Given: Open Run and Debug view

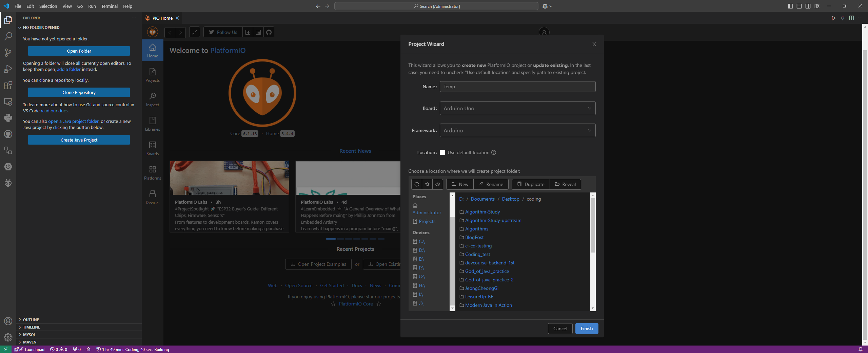Looking at the screenshot, I should pyautogui.click(x=8, y=69).
